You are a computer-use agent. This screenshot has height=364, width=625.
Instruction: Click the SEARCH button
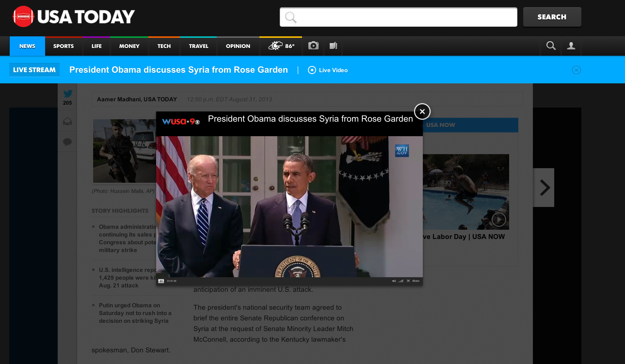pos(552,17)
